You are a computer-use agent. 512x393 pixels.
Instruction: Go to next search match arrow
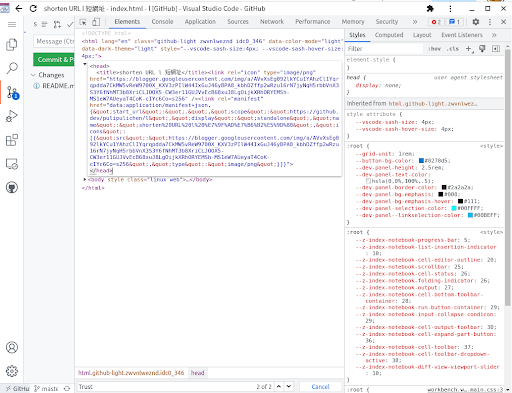coord(289,387)
